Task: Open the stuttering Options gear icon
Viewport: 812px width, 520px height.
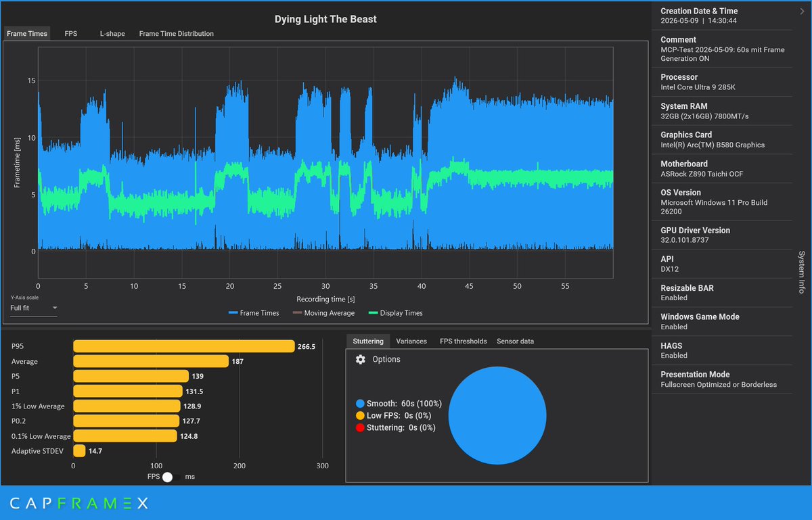Action: (361, 360)
